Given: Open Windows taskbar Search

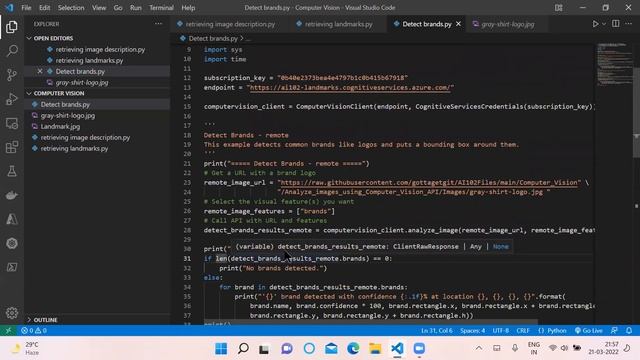Looking at the screenshot, I should pyautogui.click(x=243, y=349).
